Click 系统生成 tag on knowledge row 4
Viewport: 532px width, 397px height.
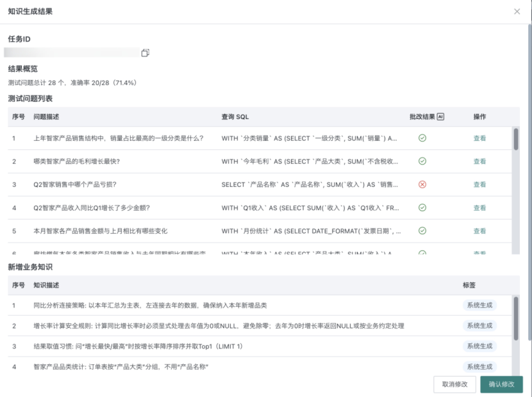480,367
